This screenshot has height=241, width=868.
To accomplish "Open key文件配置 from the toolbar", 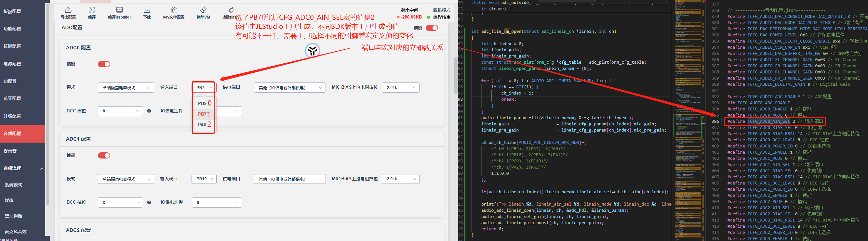I will click(174, 10).
